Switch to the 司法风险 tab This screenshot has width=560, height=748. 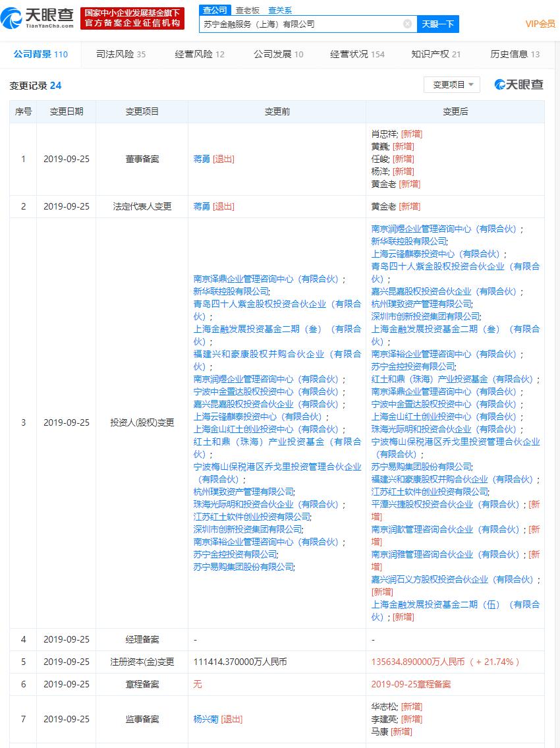click(121, 55)
